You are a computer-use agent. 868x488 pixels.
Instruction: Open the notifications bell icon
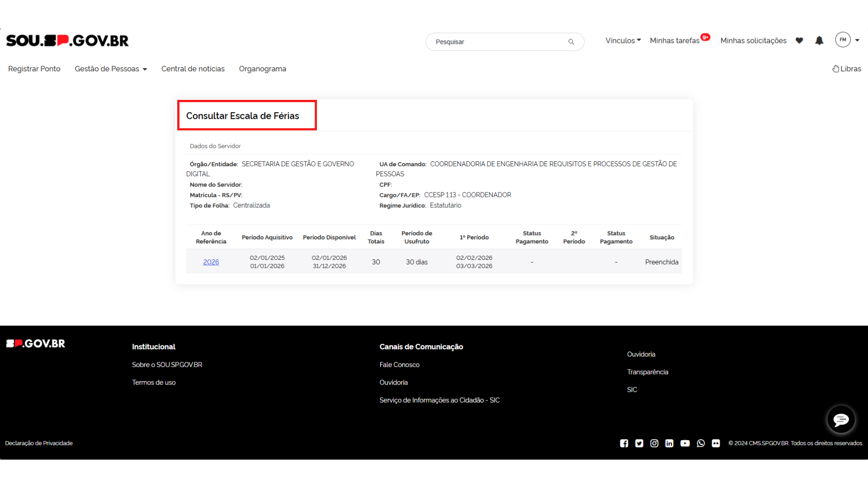click(x=819, y=41)
